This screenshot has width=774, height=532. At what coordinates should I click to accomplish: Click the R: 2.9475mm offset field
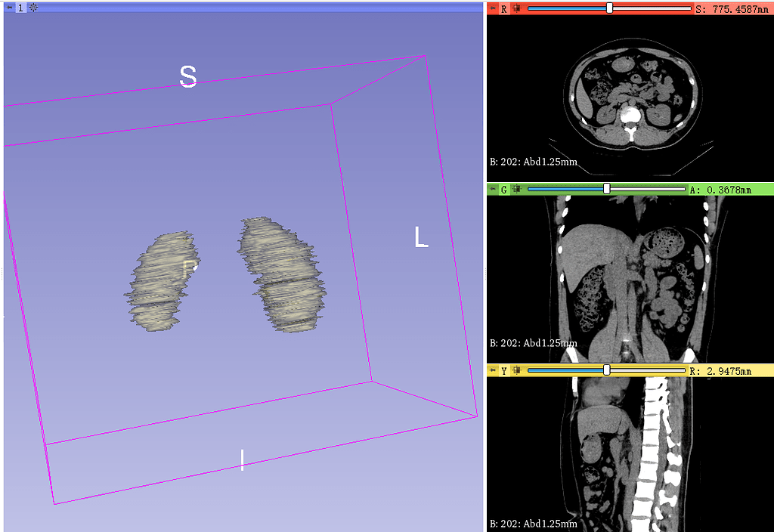(720, 370)
